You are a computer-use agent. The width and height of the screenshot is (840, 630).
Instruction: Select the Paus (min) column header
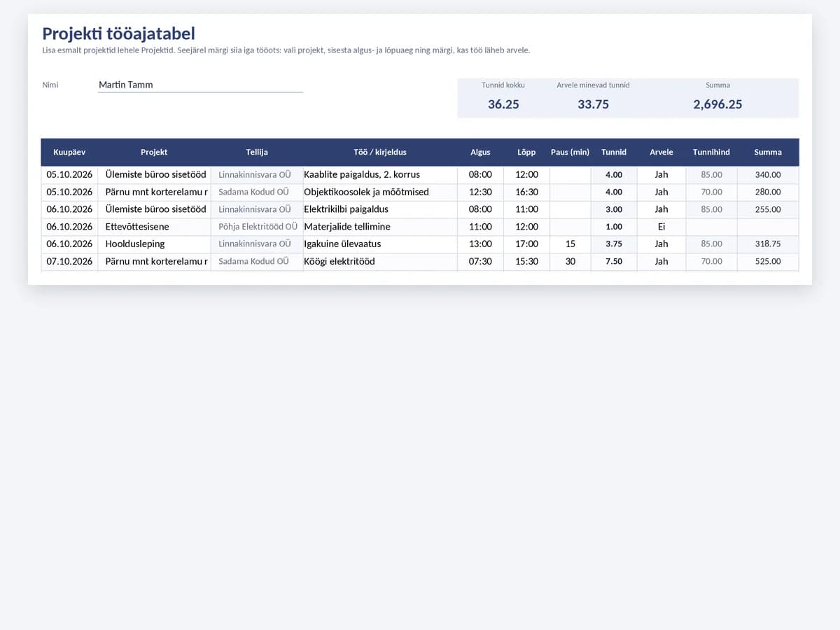tap(570, 152)
